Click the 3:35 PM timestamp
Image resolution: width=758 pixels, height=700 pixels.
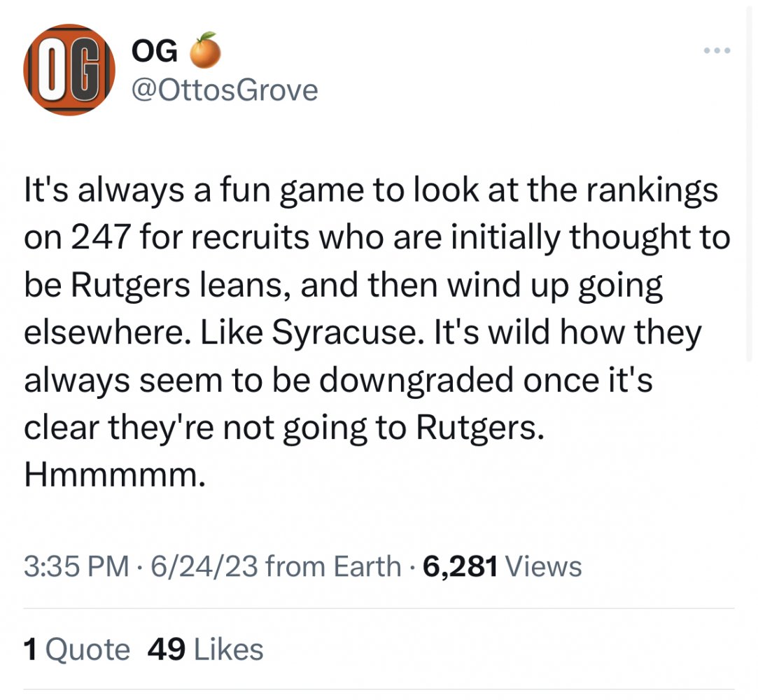pyautogui.click(x=76, y=566)
